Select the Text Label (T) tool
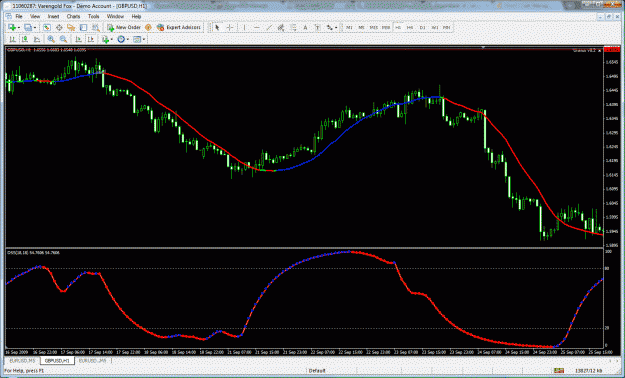625x378 pixels. (x=318, y=28)
